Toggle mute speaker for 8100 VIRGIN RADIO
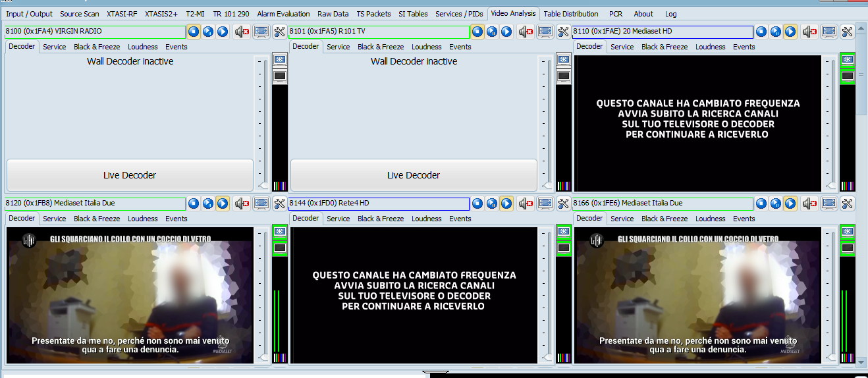This screenshot has width=868, height=378. click(242, 31)
